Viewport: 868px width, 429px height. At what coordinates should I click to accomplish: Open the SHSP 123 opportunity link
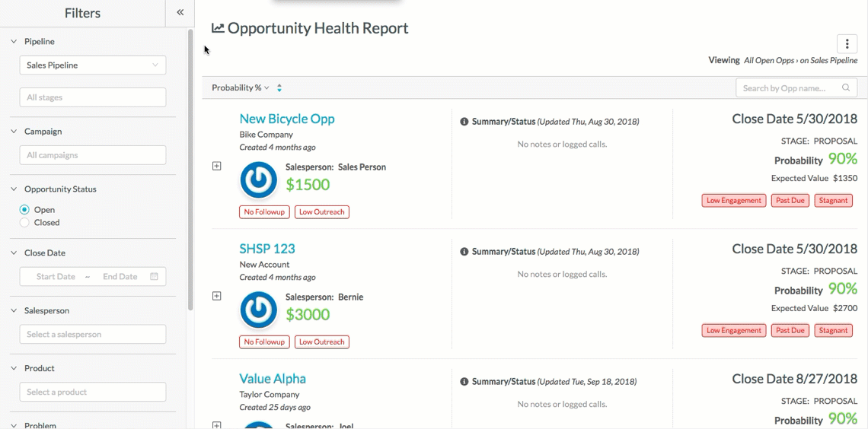tap(266, 249)
